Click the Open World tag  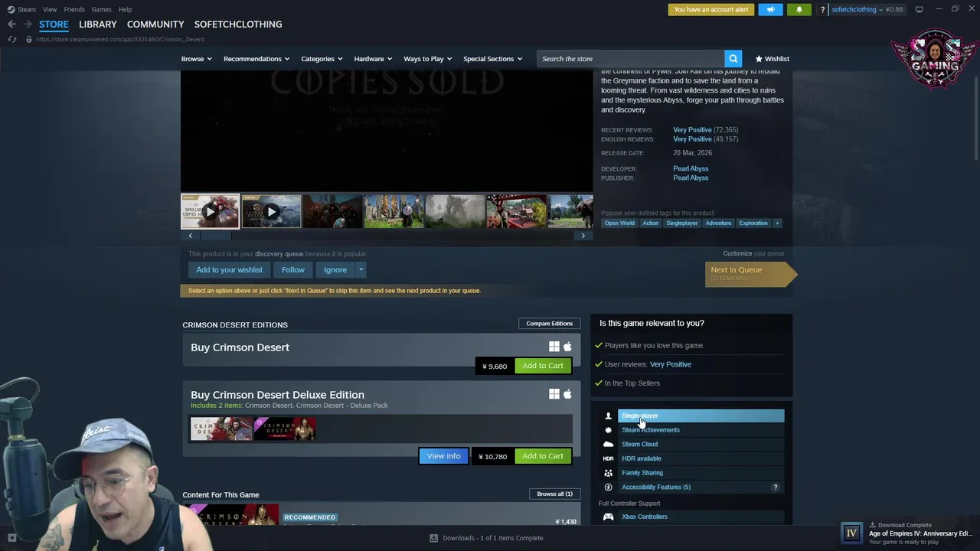point(619,223)
